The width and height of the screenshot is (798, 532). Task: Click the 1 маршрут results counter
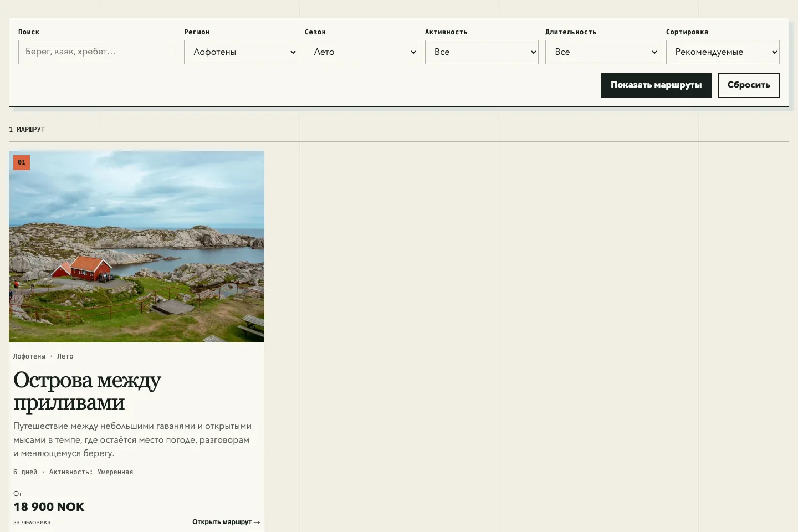(x=27, y=130)
